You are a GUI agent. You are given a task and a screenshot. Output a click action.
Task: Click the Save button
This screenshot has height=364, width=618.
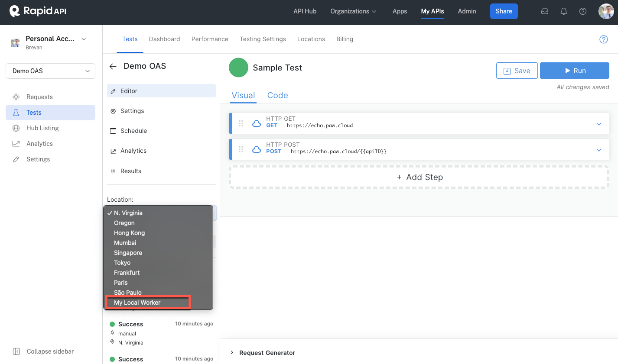517,71
